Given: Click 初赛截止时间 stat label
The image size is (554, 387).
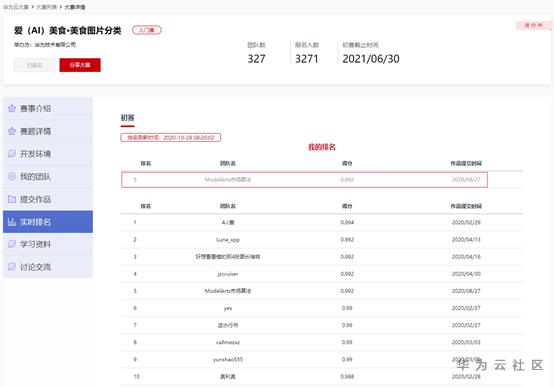Looking at the screenshot, I should point(360,45).
